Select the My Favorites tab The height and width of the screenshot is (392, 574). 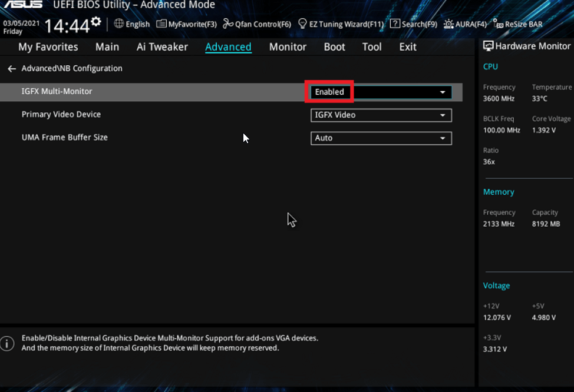coord(48,47)
